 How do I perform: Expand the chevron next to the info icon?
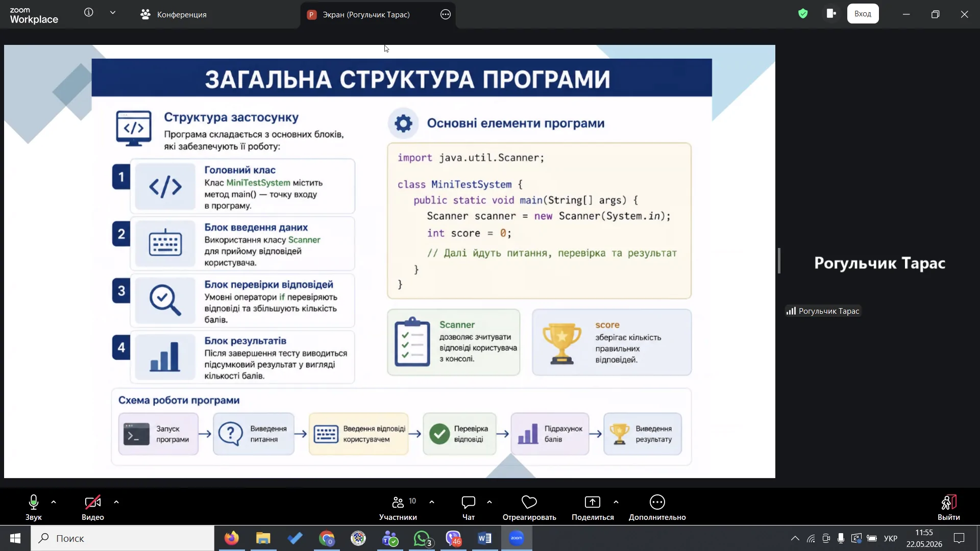coord(113,13)
